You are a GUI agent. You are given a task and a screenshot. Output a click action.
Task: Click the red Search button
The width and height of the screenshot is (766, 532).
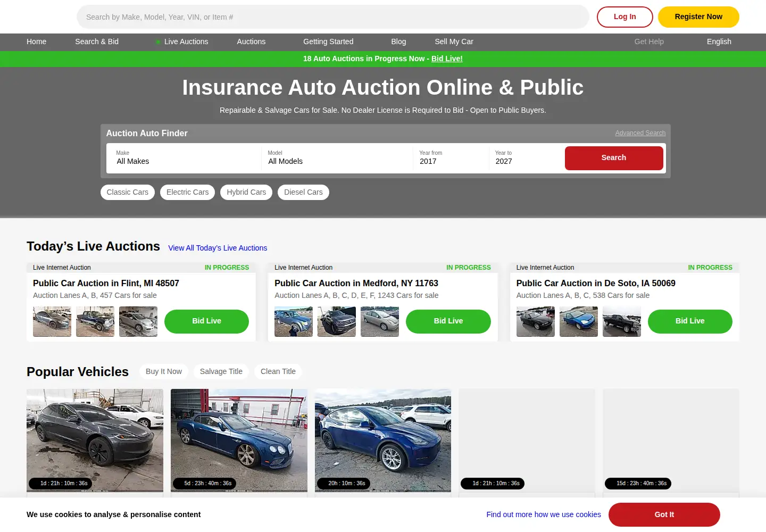tap(614, 158)
